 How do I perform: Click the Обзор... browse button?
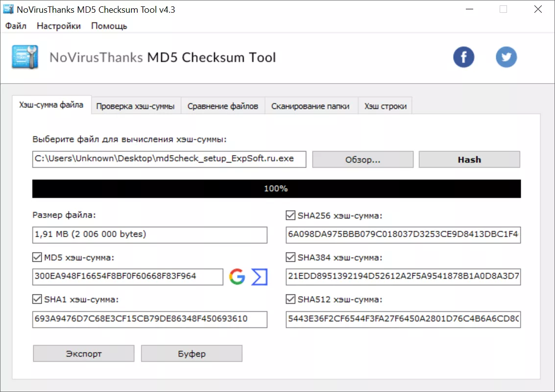point(363,159)
